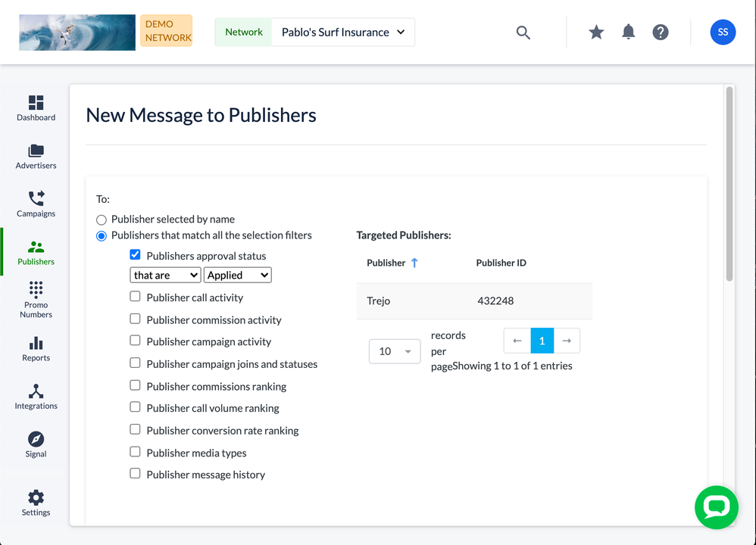Screen dimensions: 756x545
Task: Expand the Applied status dropdown
Action: (237, 276)
